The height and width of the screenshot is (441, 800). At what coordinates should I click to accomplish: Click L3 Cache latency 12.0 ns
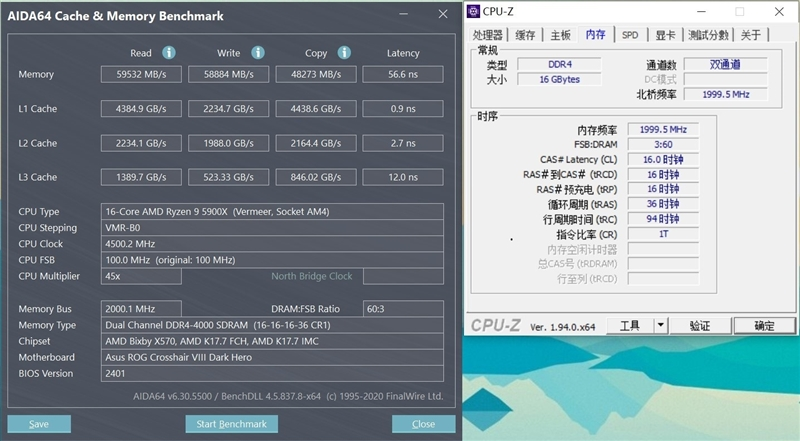click(x=403, y=177)
